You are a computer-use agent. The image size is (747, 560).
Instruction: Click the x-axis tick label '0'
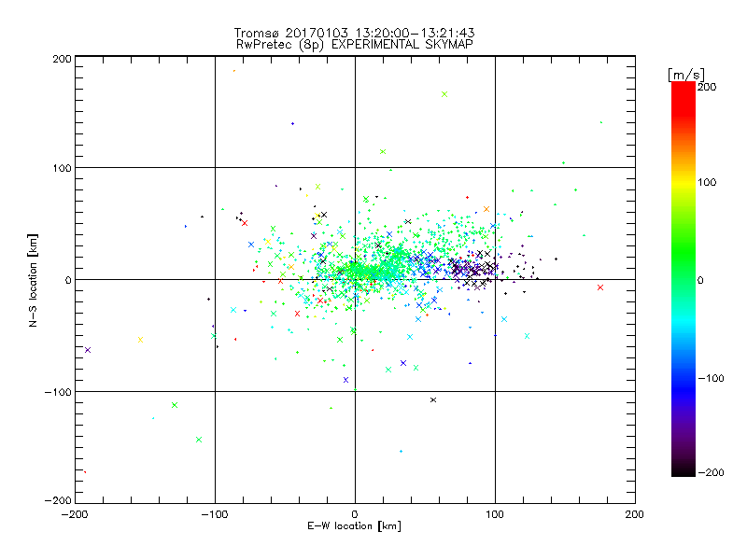point(355,515)
